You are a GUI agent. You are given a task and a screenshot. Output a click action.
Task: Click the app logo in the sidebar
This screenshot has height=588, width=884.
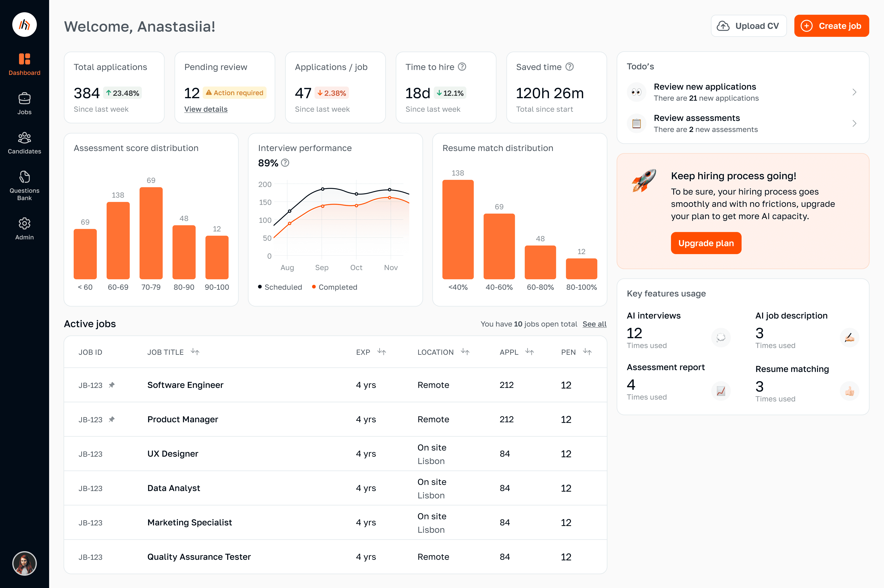coord(24,25)
